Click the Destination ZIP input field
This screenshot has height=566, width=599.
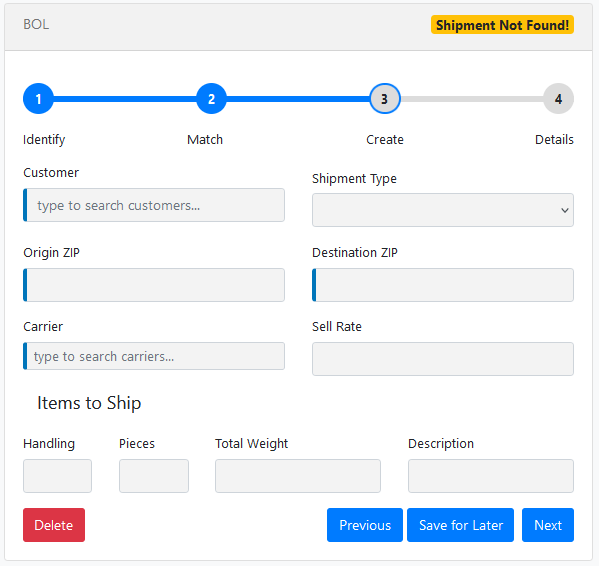[443, 285]
